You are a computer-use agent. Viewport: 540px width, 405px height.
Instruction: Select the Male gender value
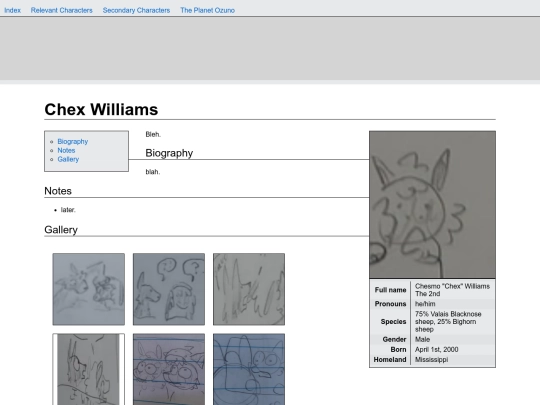(x=423, y=339)
